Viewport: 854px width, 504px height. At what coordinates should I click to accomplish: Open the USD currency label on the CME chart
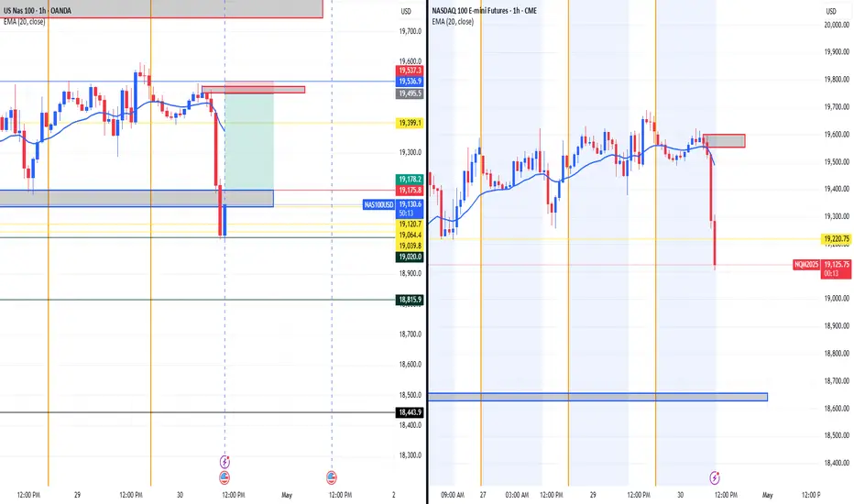tap(830, 11)
